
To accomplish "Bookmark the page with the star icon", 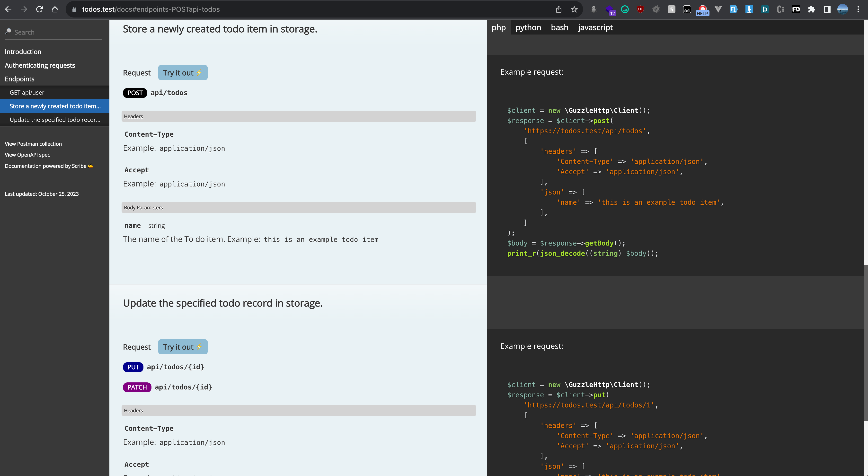I will pyautogui.click(x=574, y=9).
